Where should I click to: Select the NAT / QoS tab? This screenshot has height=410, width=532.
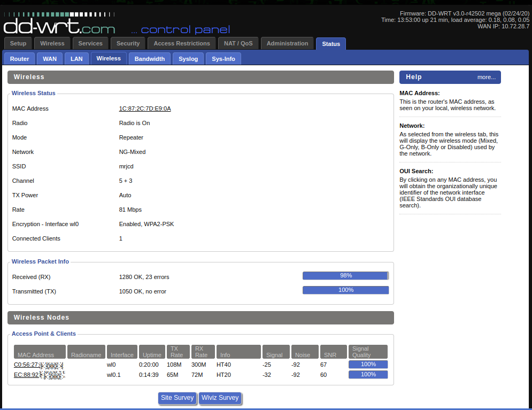coord(238,44)
